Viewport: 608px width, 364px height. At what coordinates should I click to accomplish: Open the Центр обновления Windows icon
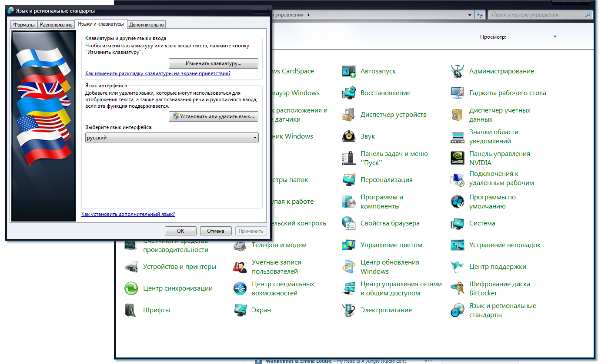coord(349,267)
